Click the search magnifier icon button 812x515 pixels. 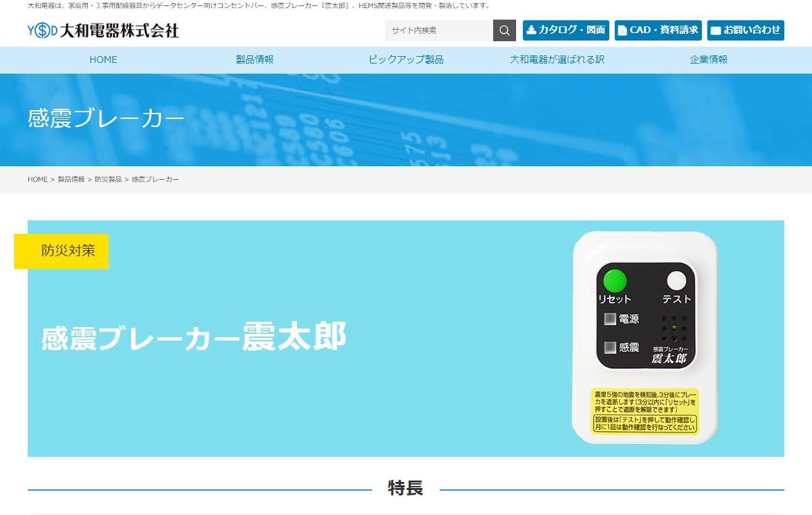click(505, 30)
